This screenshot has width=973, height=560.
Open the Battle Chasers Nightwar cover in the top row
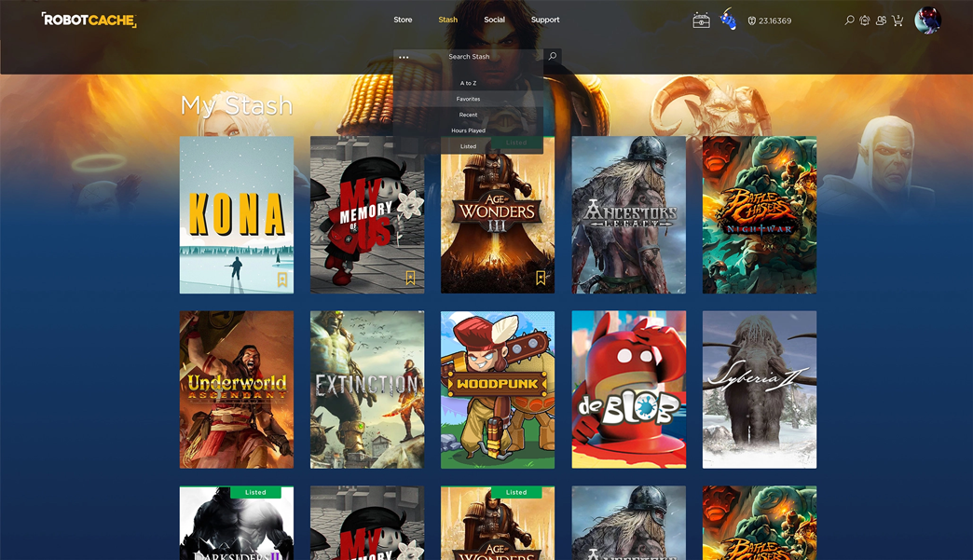pyautogui.click(x=760, y=214)
